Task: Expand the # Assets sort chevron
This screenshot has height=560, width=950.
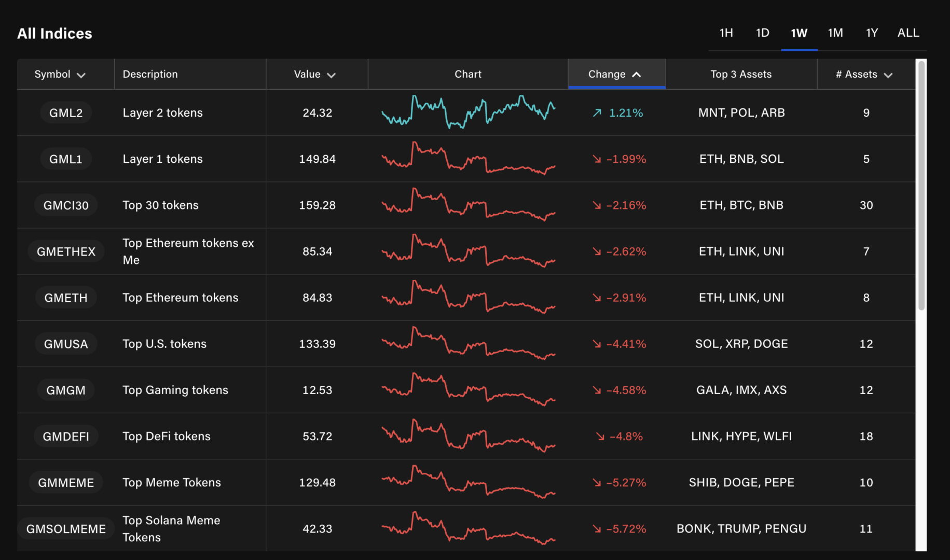Action: pos(888,74)
